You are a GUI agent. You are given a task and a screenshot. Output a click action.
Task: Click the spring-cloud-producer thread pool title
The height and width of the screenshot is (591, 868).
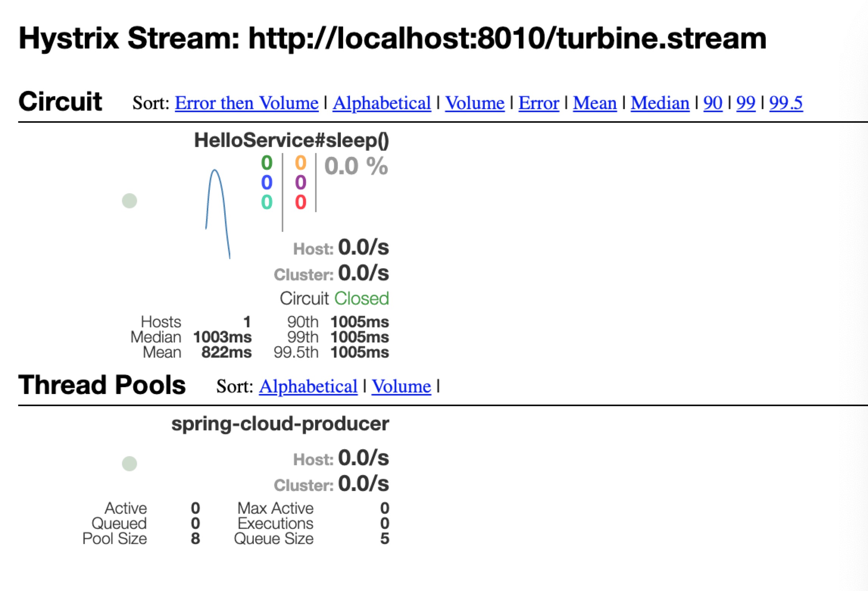point(280,424)
